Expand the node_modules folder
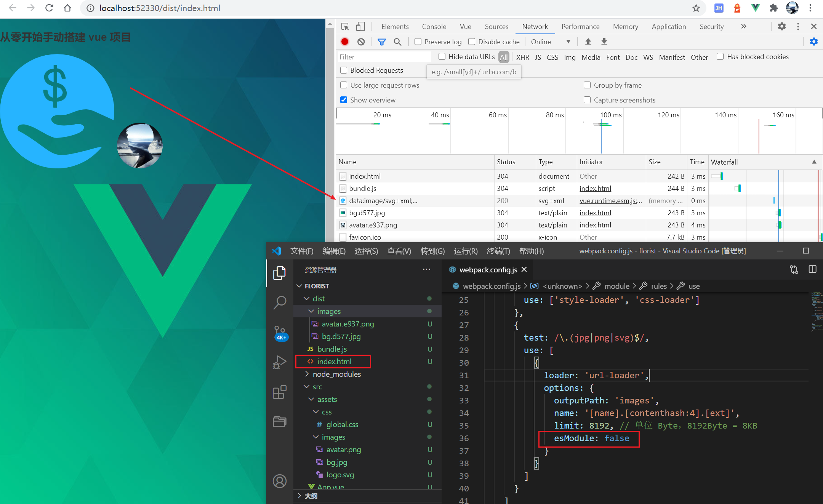 click(x=336, y=374)
